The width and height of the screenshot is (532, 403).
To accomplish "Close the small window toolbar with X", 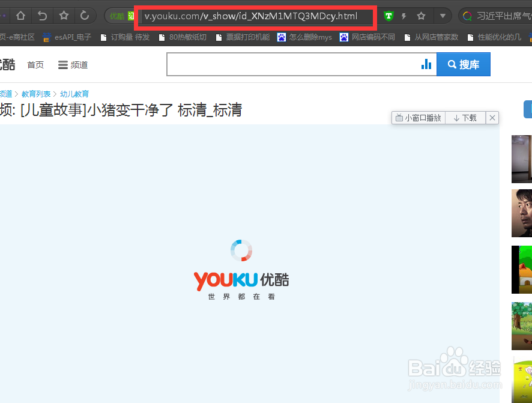I will tap(492, 118).
